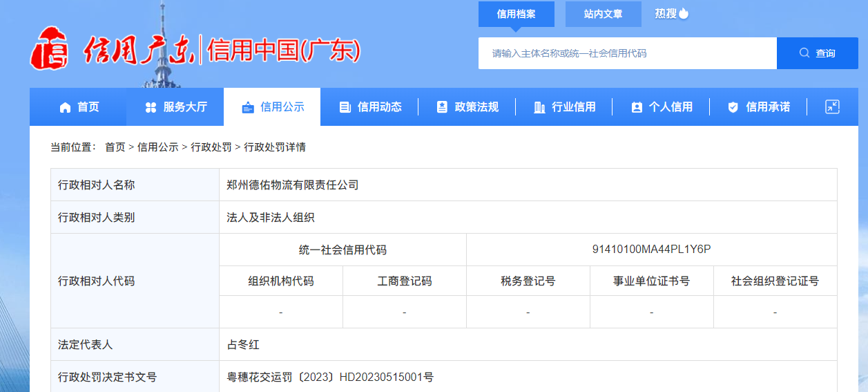Click the building icon beside 行业信用
This screenshot has height=392, width=868.
pyautogui.click(x=539, y=107)
